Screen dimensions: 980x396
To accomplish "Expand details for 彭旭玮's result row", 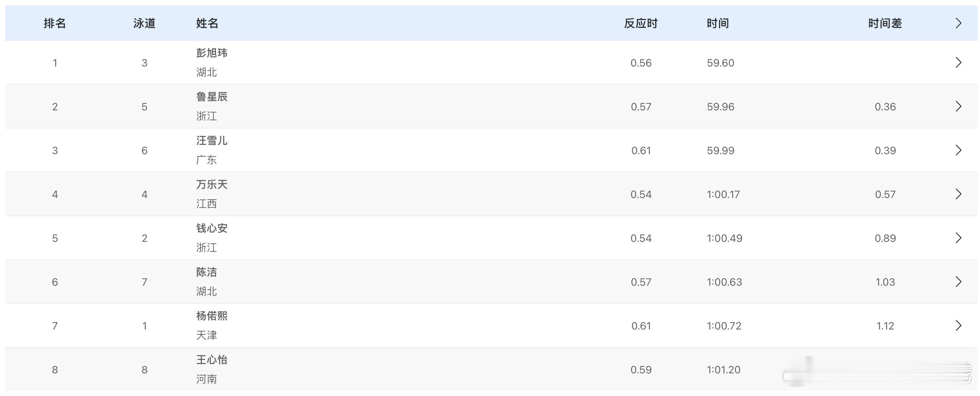I will [x=959, y=62].
